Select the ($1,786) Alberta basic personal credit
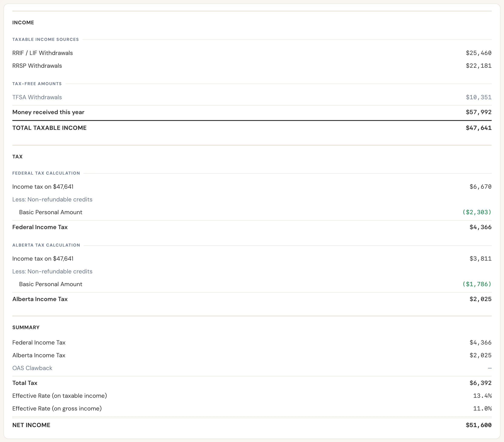Viewport: 504px width, 442px height. point(477,284)
